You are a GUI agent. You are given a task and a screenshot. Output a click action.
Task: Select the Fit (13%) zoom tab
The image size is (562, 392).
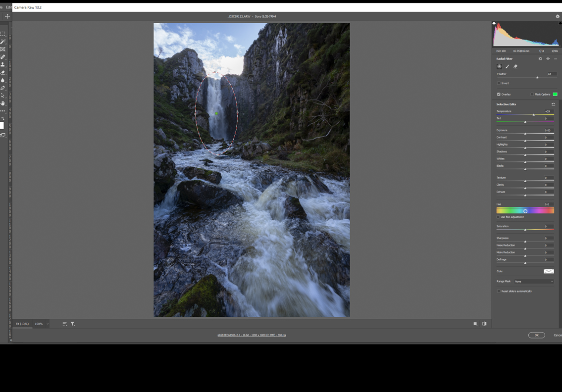point(22,324)
